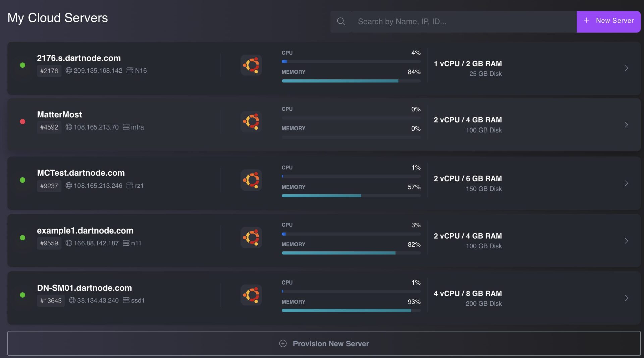Click the node icon next to ssd1
Image resolution: width=644 pixels, height=358 pixels.
(126, 300)
